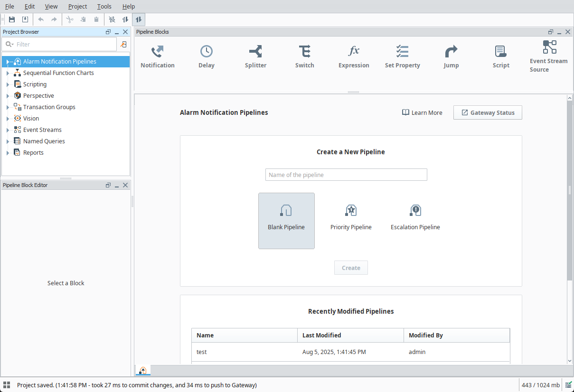Screen dimensions: 574x392
Task: Expand the Perspective tree node
Action: click(x=8, y=96)
